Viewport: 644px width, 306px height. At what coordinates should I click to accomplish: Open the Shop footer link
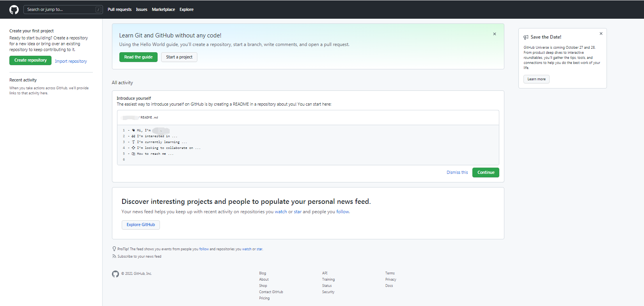tap(263, 286)
